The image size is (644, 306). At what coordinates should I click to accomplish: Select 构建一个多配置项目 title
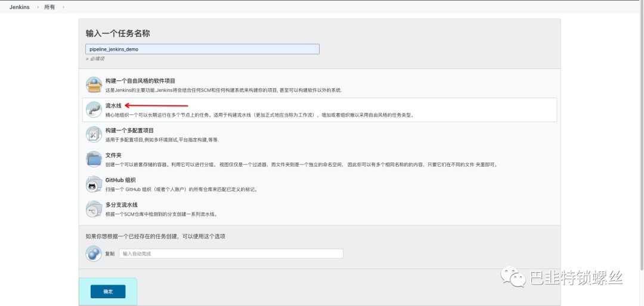129,130
